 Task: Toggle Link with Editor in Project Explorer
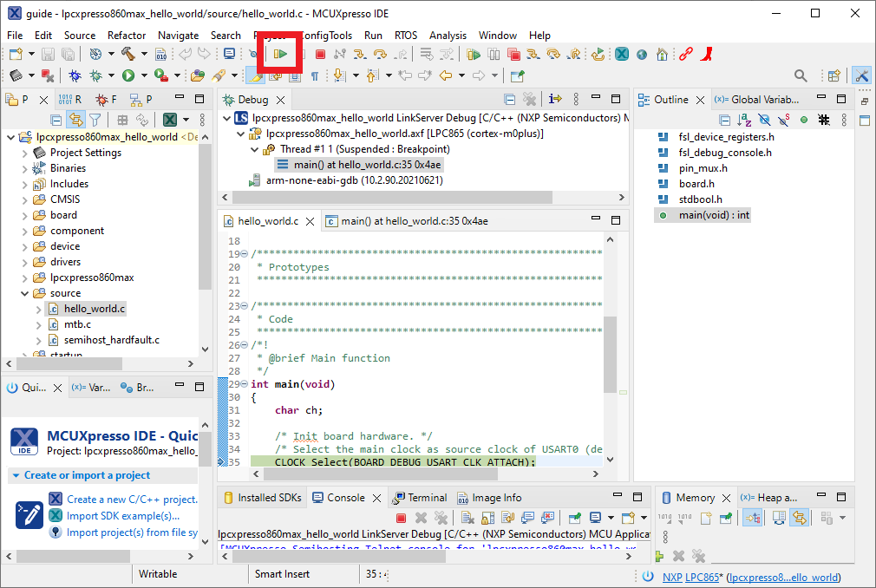[x=76, y=120]
